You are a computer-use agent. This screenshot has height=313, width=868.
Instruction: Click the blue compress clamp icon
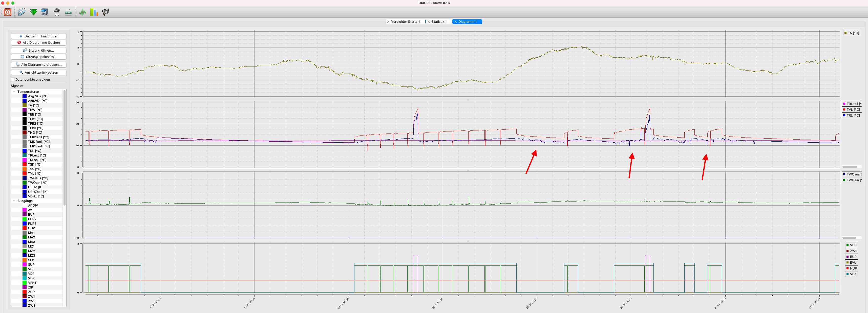pyautogui.click(x=45, y=12)
